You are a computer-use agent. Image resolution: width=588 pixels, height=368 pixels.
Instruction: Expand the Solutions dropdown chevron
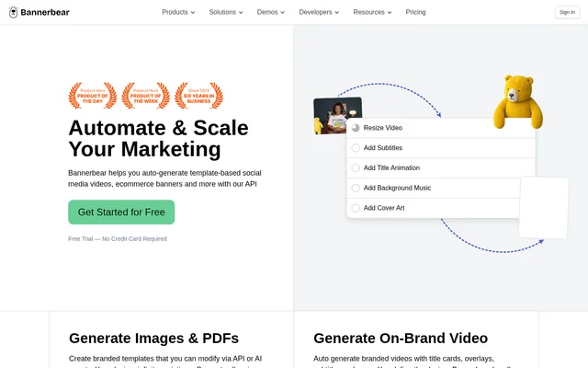[241, 12]
